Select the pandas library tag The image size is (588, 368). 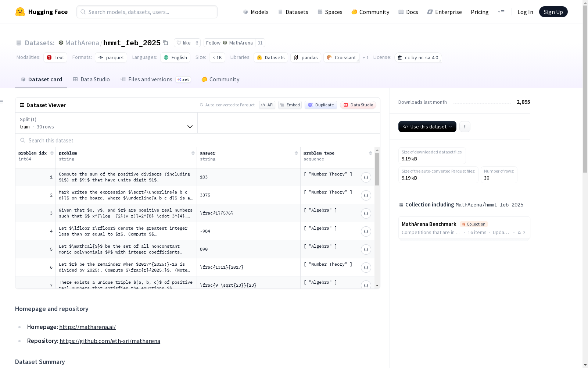306,57
